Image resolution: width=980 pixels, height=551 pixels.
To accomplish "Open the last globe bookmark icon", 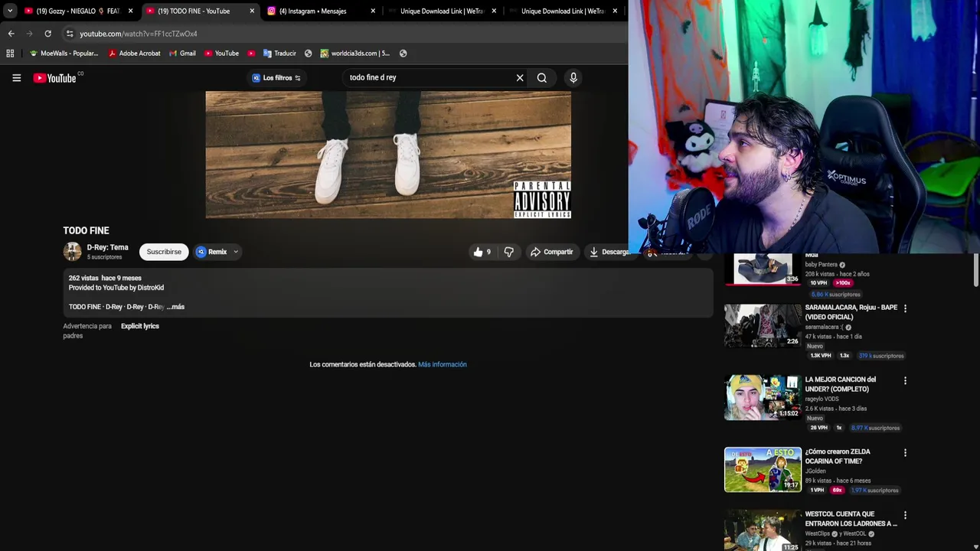I will [x=403, y=54].
